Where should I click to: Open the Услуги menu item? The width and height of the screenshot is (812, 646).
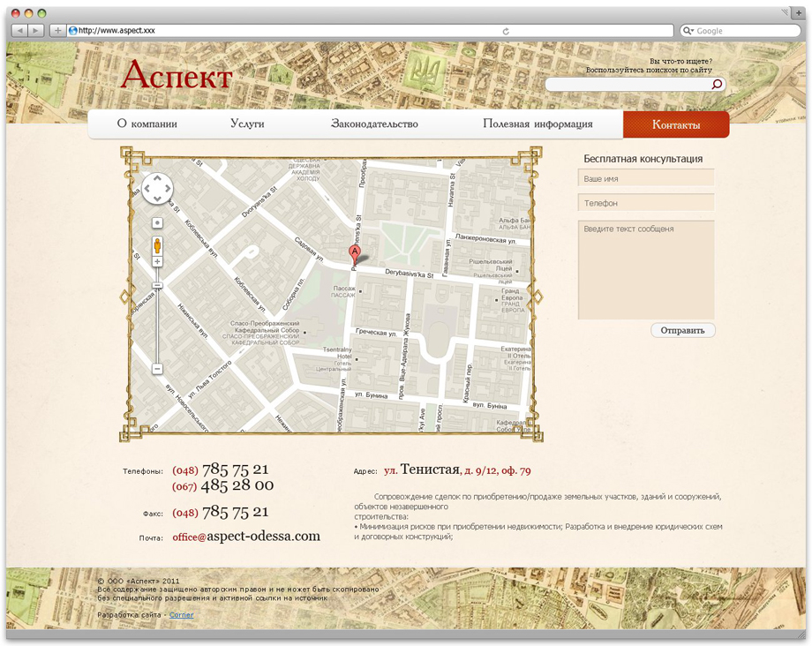[247, 124]
